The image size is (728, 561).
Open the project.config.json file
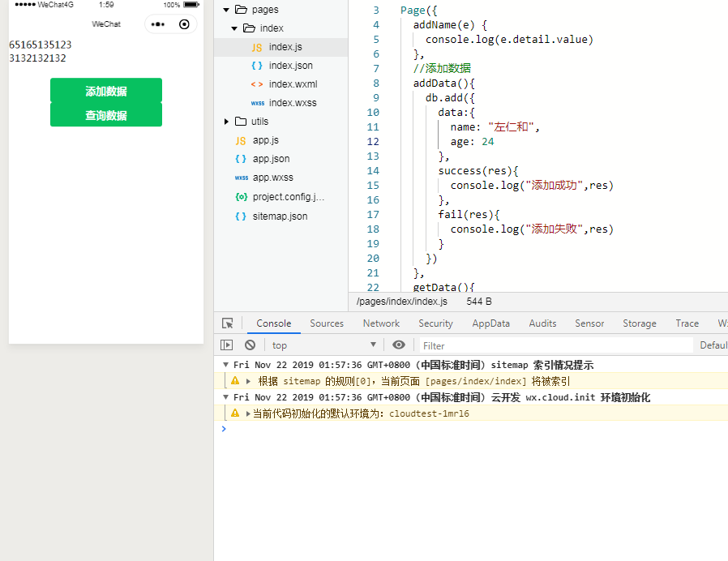(x=288, y=197)
